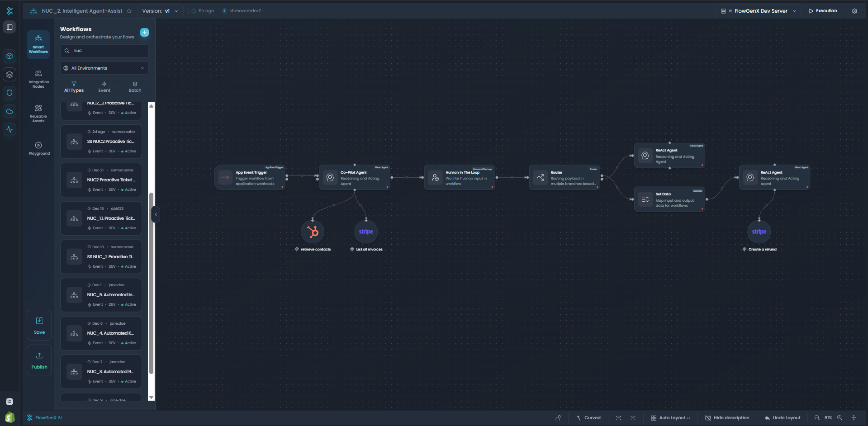Open NUC_1.1. Proactive Tick... workflow card

101,218
